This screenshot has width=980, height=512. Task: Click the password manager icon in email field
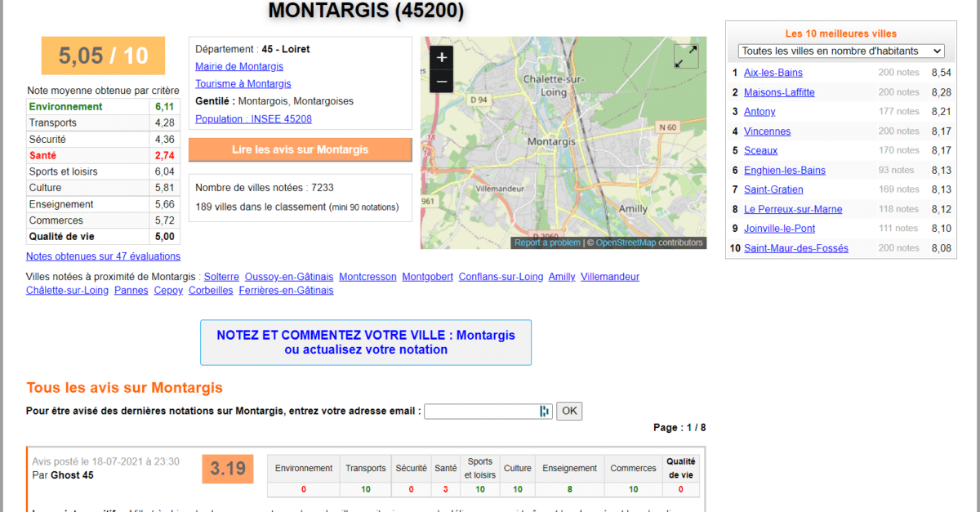(544, 411)
